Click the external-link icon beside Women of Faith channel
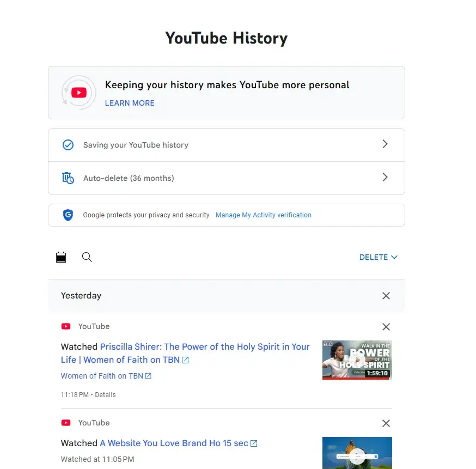 (x=147, y=375)
